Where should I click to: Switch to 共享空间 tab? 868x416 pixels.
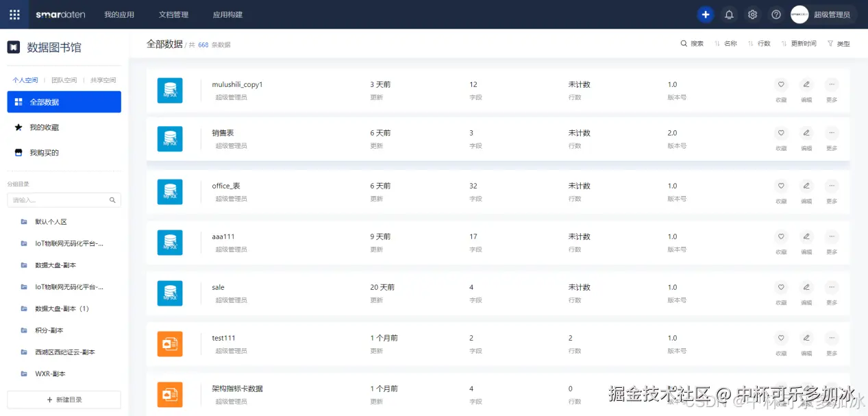[x=103, y=80]
